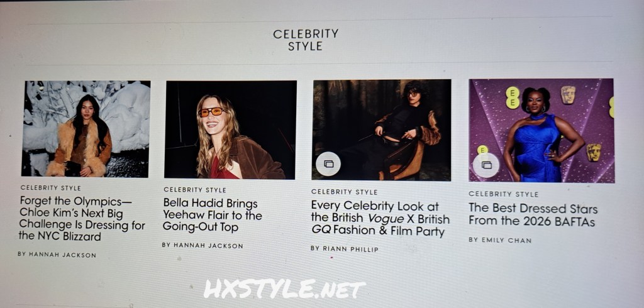This screenshot has width=644, height=308.
Task: Select Celebrity Style tag above Chloe Kim headline
Action: coord(50,188)
